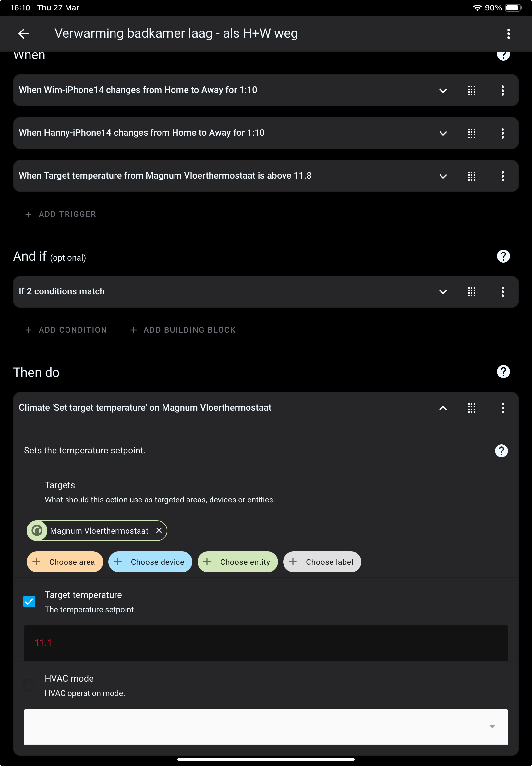This screenshot has width=532, height=766.
Task: Click Add Condition button
Action: (x=66, y=330)
